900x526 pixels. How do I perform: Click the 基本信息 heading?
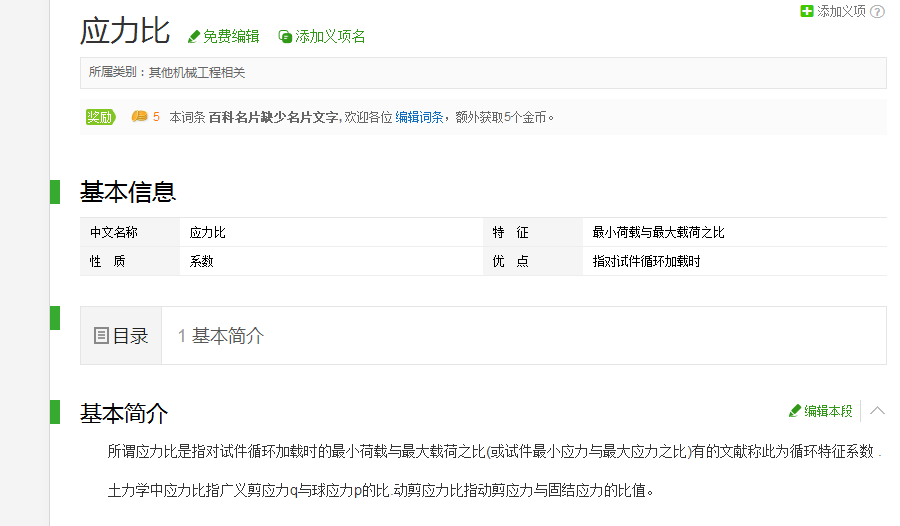tap(127, 192)
